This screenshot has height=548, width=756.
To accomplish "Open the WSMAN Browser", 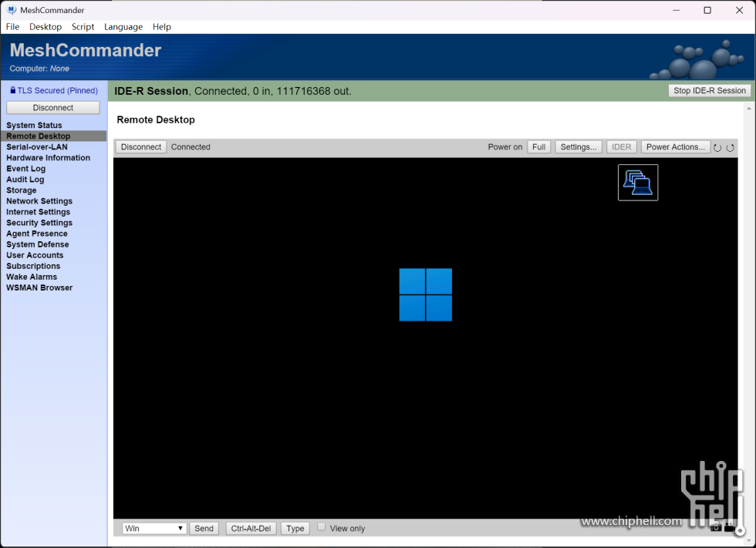I will (x=39, y=288).
